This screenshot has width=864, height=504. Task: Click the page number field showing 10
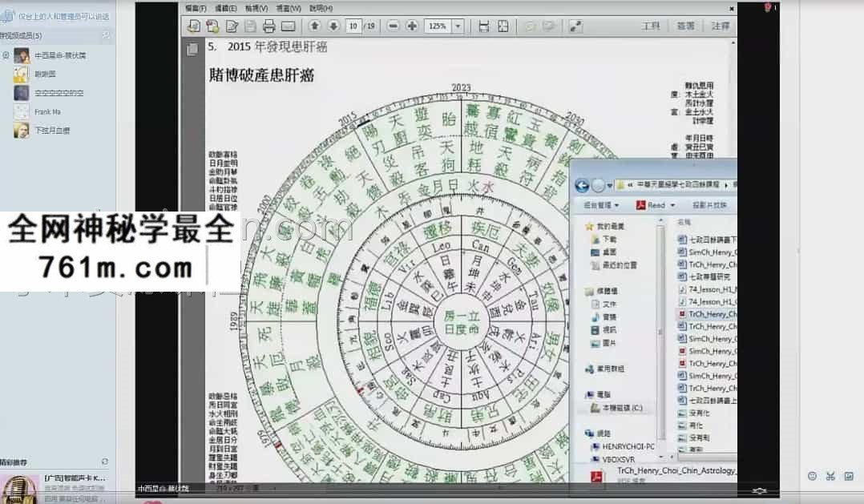point(353,26)
